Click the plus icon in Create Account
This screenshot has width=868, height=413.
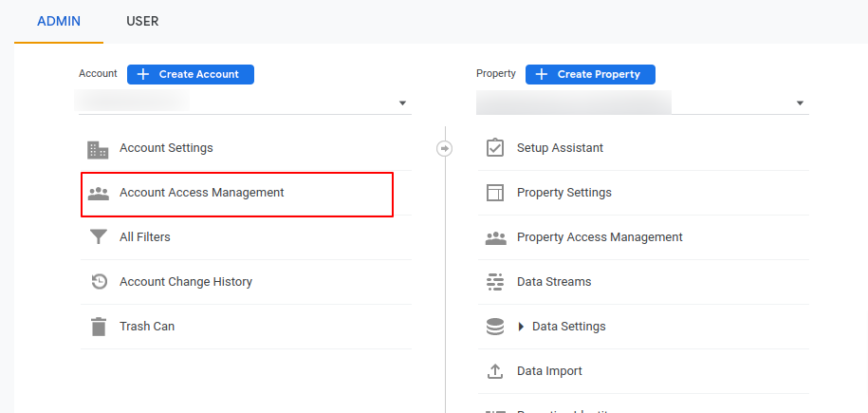click(143, 74)
